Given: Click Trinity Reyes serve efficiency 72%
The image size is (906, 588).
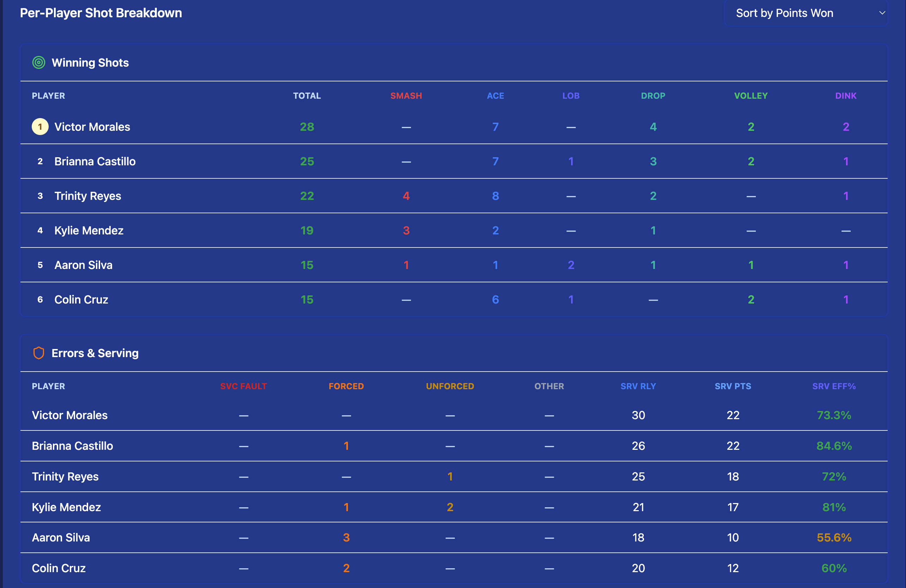Looking at the screenshot, I should 834,477.
